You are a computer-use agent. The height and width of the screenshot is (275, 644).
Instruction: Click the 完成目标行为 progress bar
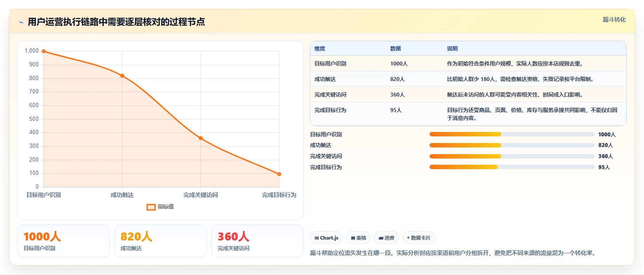[512, 167]
